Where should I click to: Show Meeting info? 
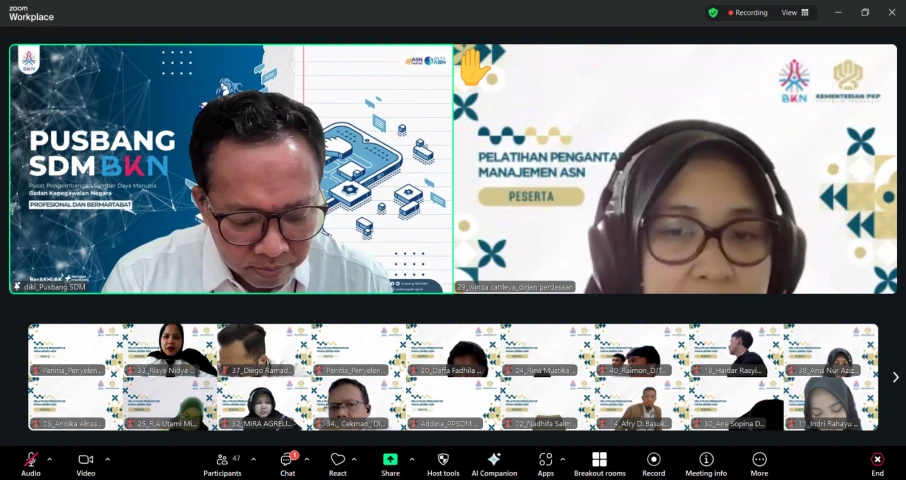point(706,460)
